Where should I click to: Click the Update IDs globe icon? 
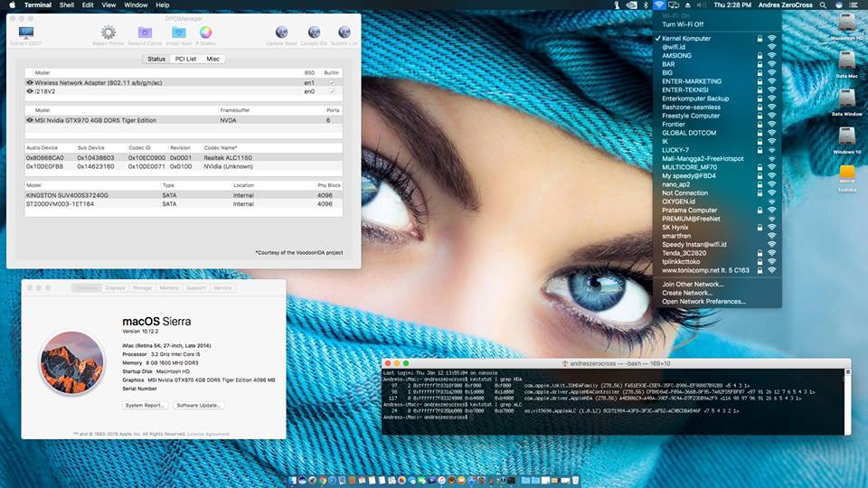pos(314,33)
